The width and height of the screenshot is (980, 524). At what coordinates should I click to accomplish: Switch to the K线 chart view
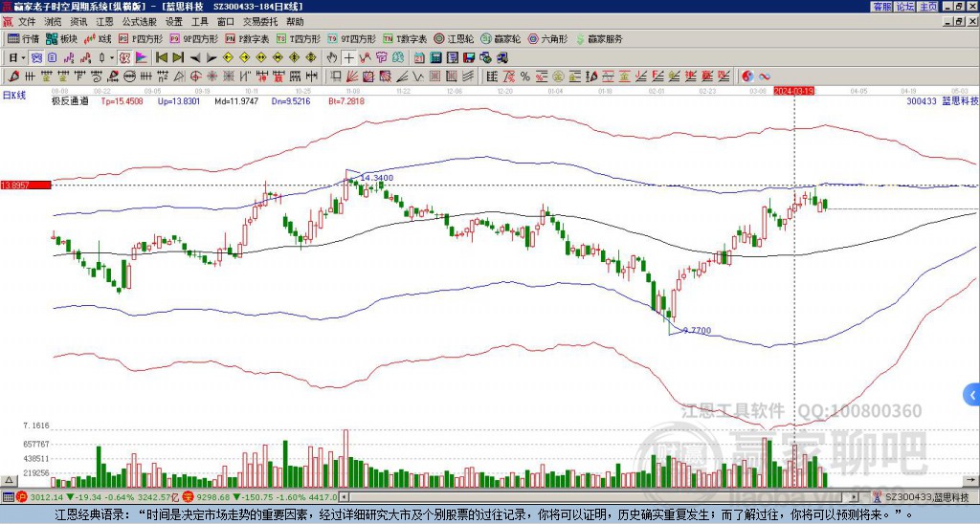98,38
